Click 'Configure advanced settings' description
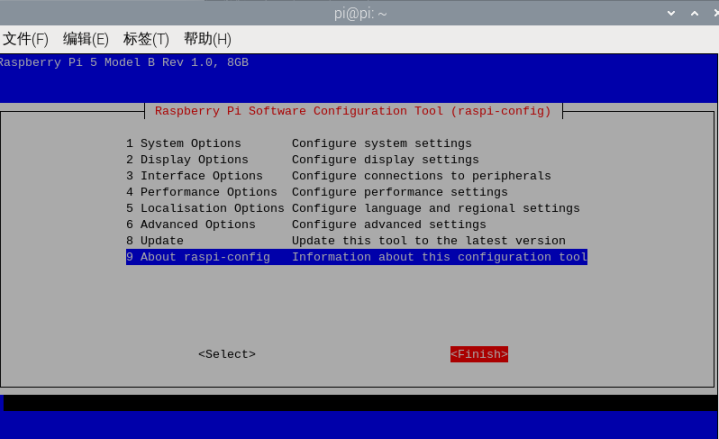The height and width of the screenshot is (439, 719). coord(389,224)
